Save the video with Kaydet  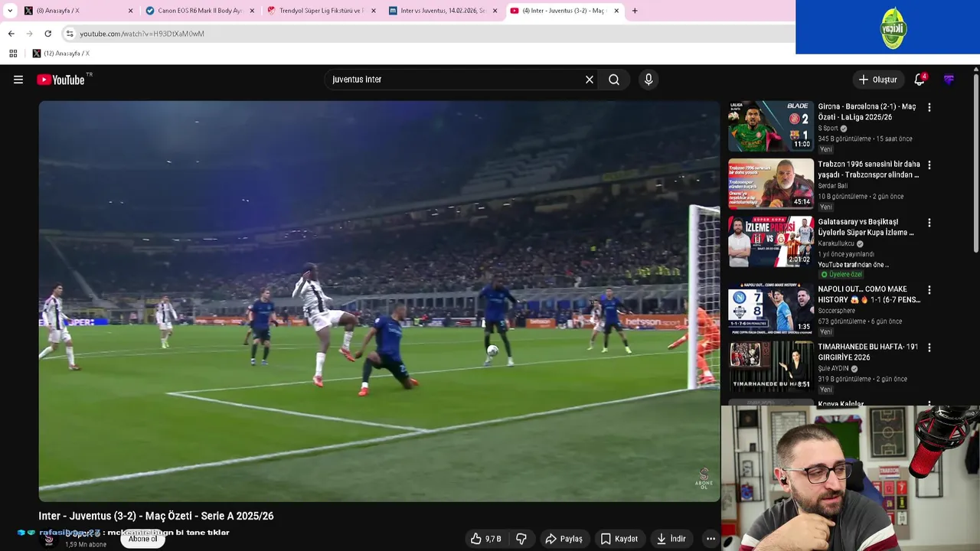click(619, 539)
